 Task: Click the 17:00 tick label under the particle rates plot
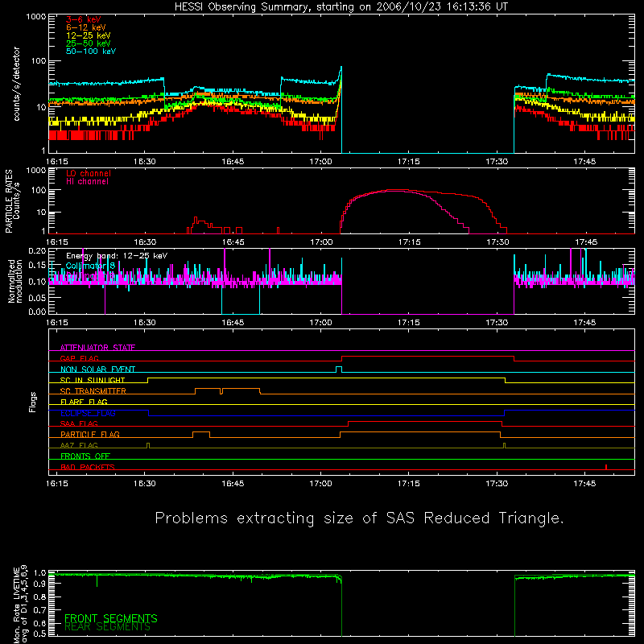[321, 242]
